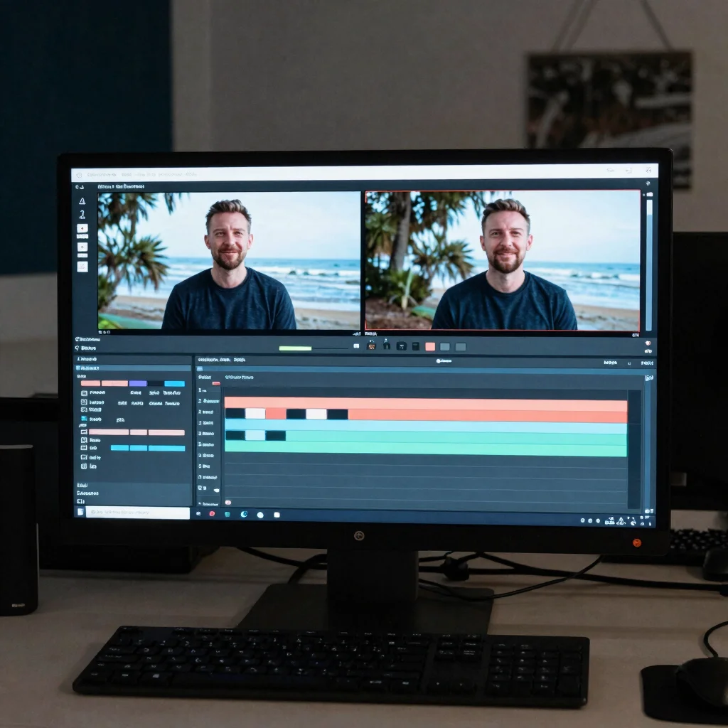The height and width of the screenshot is (728, 728).
Task: Click the dark rectangle icon left of the salmon swatch
Action: (x=416, y=346)
